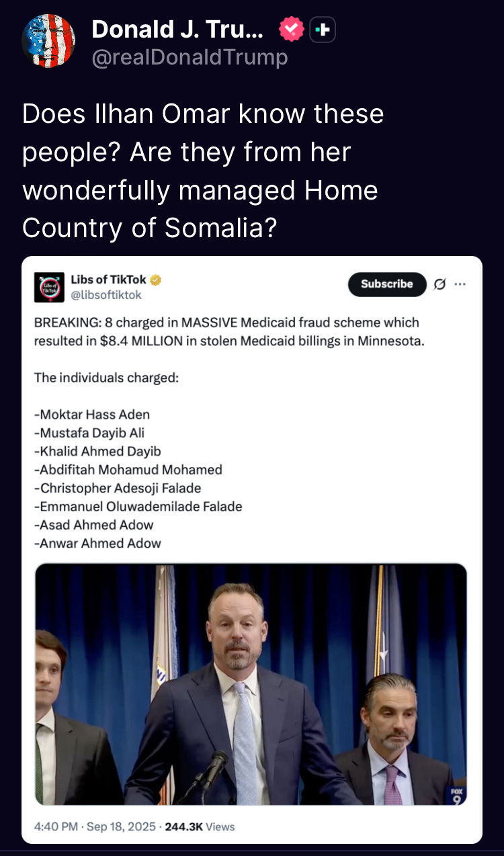Tap the Donald J. Tru... display name

point(177,30)
